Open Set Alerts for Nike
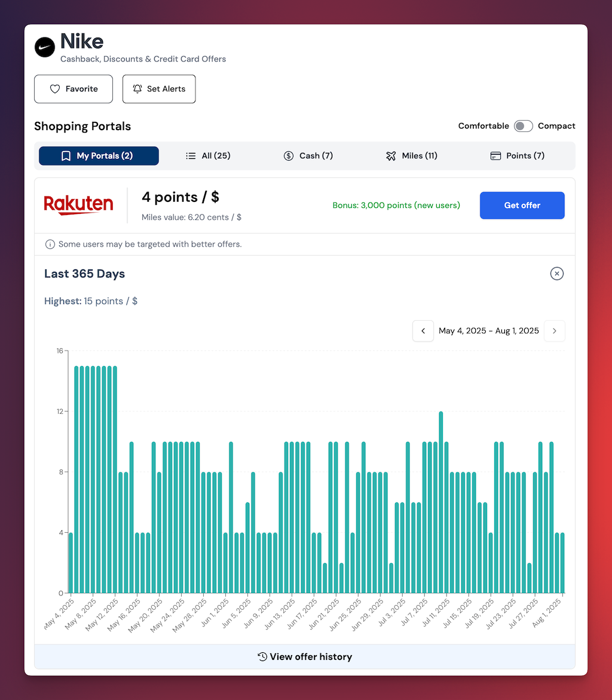Viewport: 612px width, 700px height. 159,89
